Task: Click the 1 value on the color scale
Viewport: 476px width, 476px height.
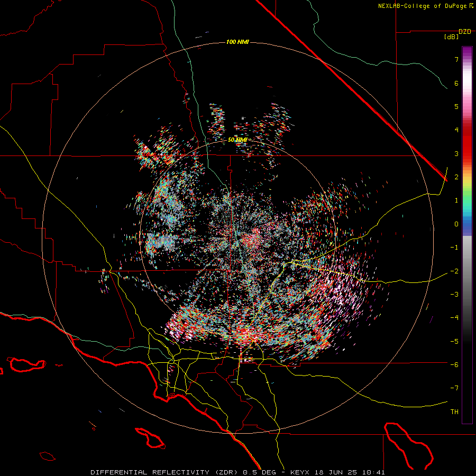Action: pos(456,200)
